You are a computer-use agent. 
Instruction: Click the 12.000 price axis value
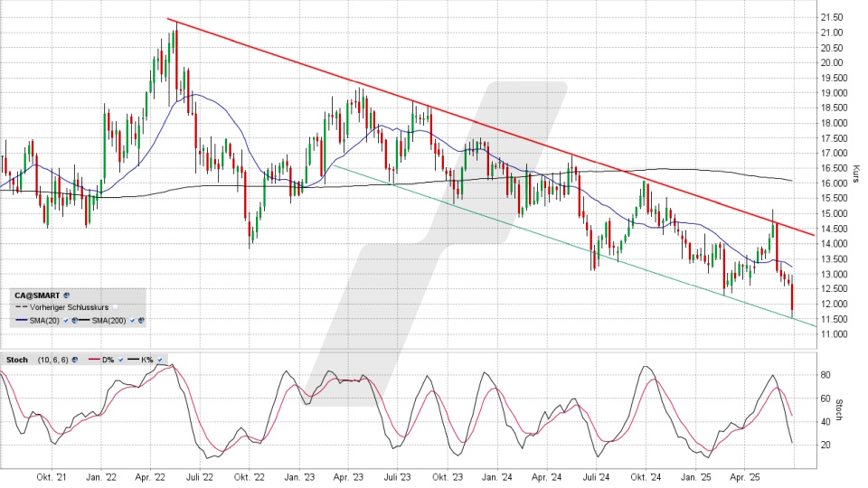point(834,304)
